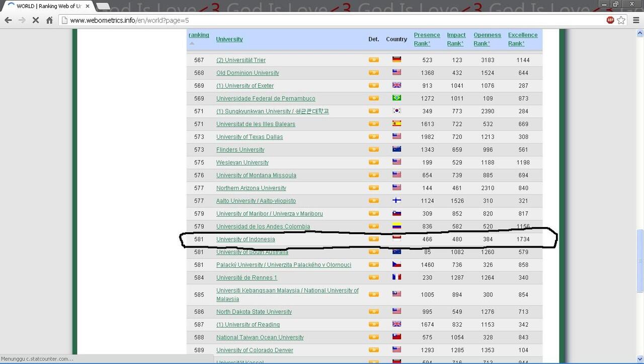The width and height of the screenshot is (644, 364).
Task: Open a new browser tab
Action: click(x=103, y=6)
